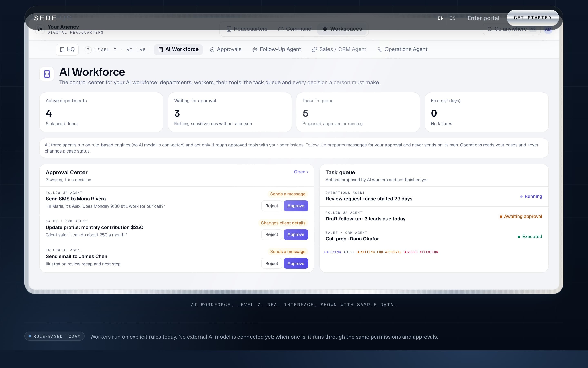Switch language to ES
Viewport: 588px width, 368px height.
pos(453,18)
